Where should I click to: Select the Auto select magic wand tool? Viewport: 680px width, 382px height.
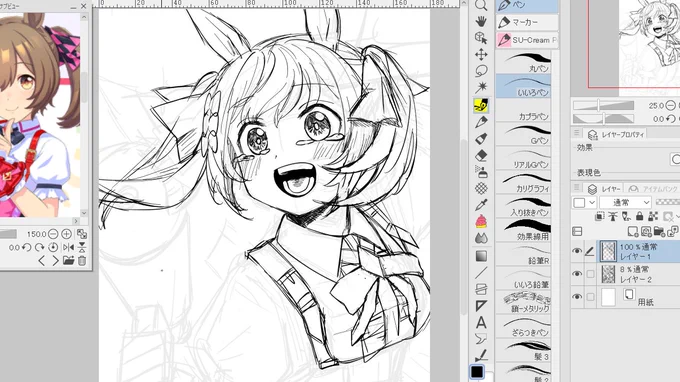(481, 88)
